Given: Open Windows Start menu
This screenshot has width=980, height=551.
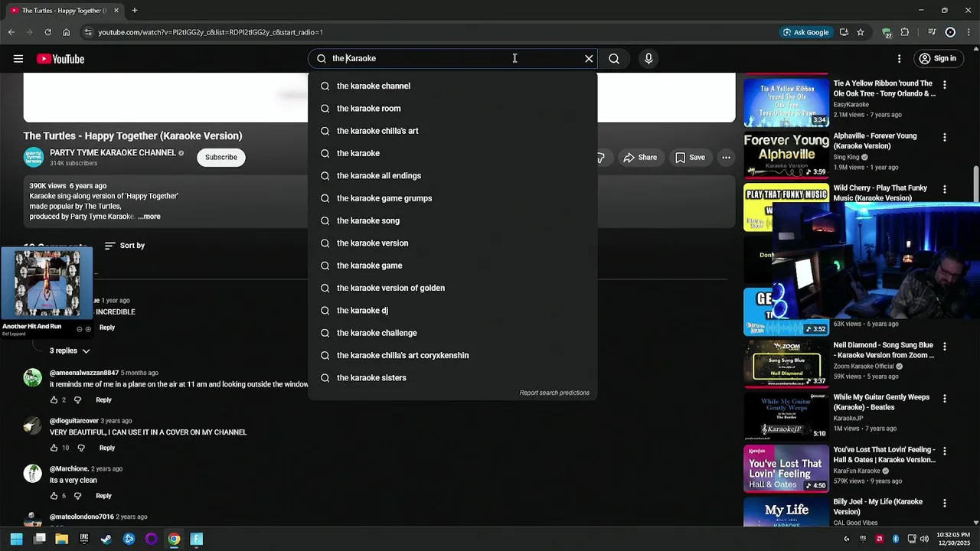Looking at the screenshot, I should 17,539.
